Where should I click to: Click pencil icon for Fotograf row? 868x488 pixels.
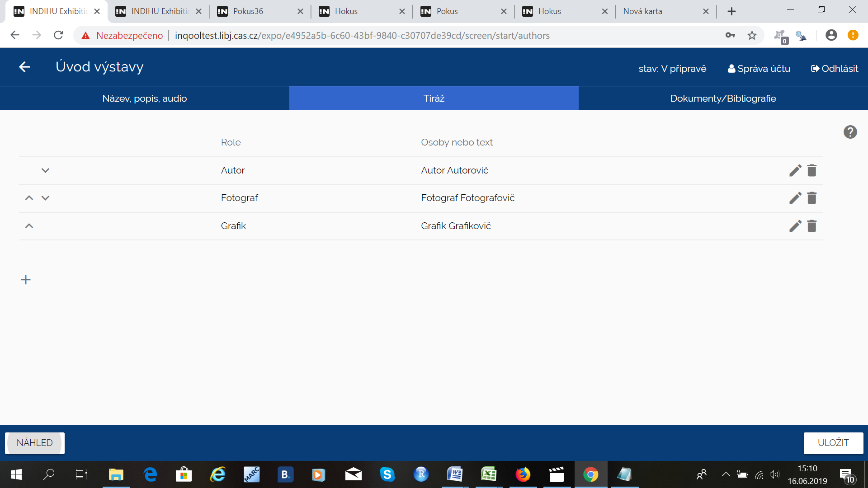(x=795, y=198)
